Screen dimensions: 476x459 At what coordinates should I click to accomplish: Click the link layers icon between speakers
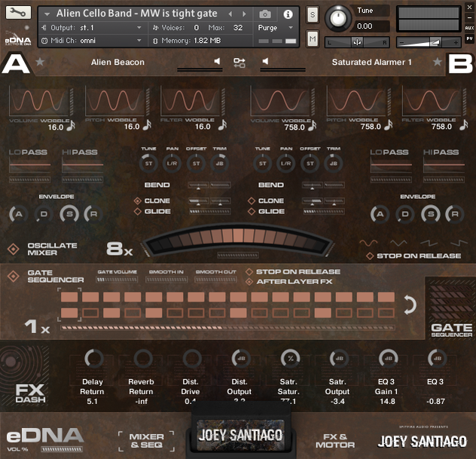[x=240, y=62]
